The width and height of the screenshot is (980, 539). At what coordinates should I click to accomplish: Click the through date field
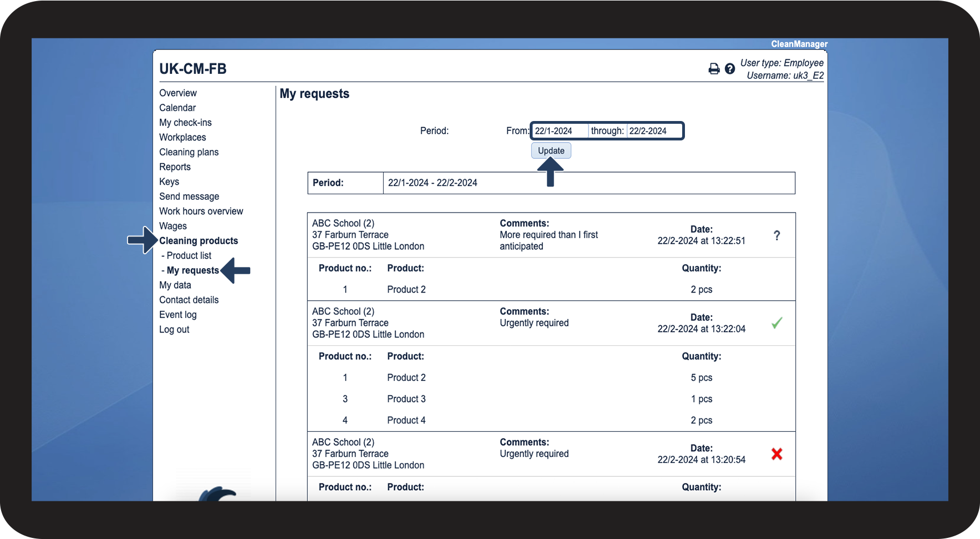654,131
